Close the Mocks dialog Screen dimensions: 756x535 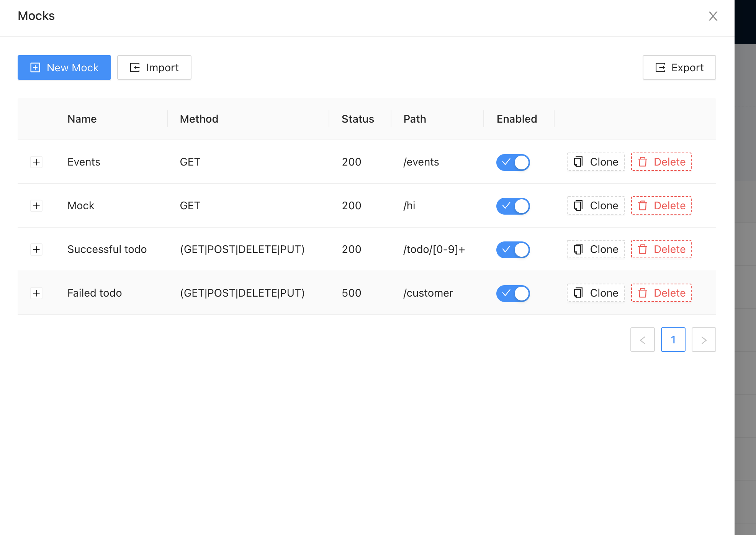pos(713,16)
